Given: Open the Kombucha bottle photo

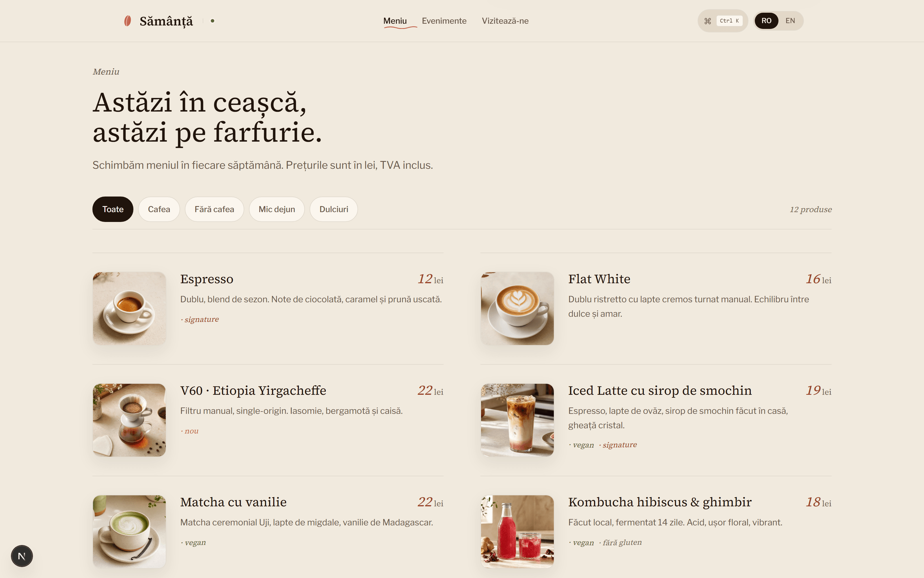Looking at the screenshot, I should point(517,532).
